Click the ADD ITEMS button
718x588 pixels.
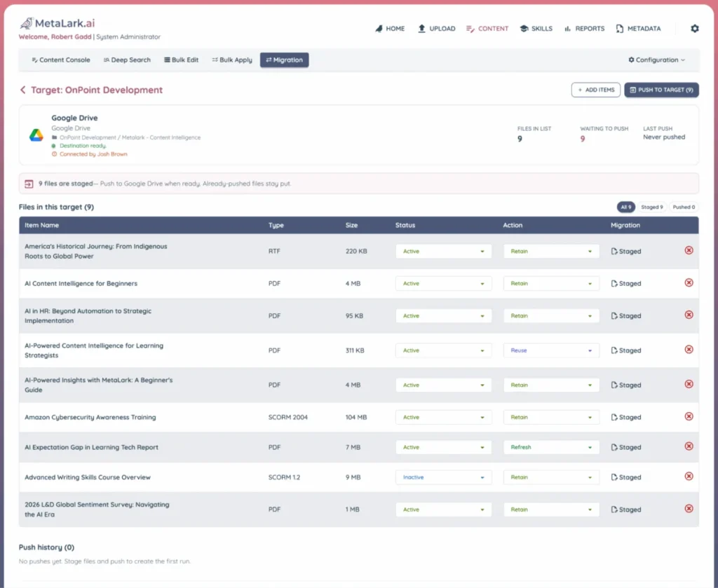pos(596,90)
